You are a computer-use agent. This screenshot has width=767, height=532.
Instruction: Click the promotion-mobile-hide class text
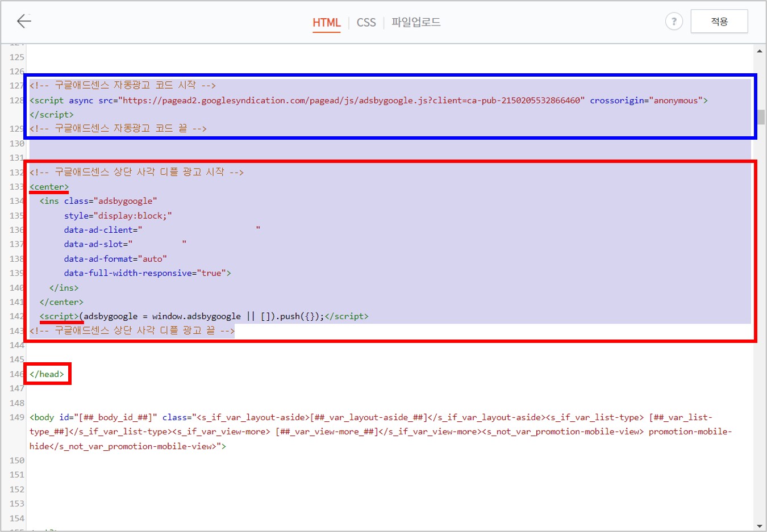click(381, 439)
